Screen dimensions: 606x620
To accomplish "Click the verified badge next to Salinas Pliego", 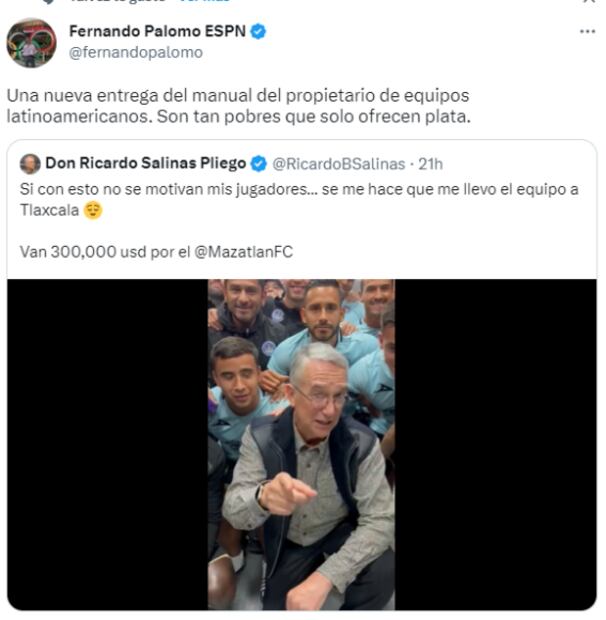I will [x=259, y=164].
